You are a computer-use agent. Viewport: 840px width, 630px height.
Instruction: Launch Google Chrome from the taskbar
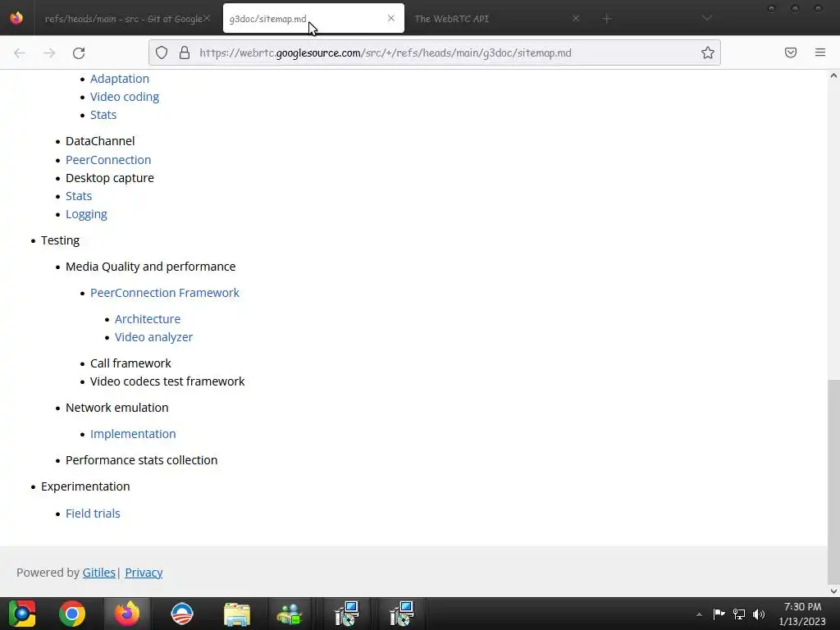point(72,614)
